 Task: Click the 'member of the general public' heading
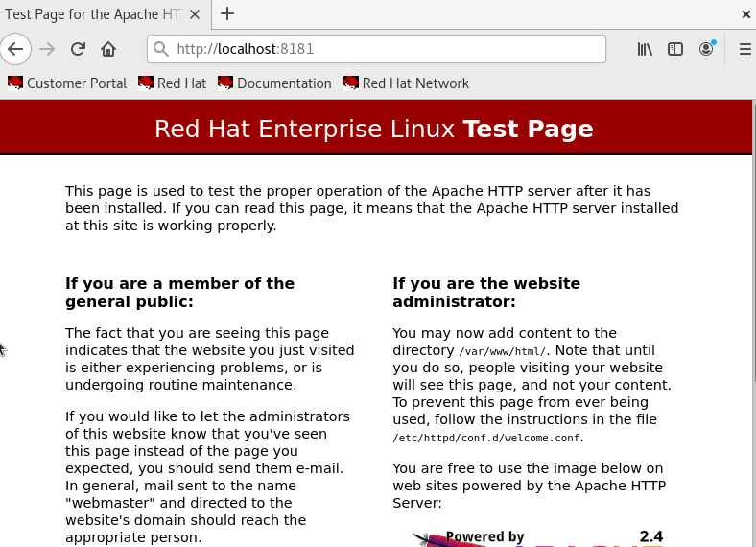pyautogui.click(x=179, y=293)
